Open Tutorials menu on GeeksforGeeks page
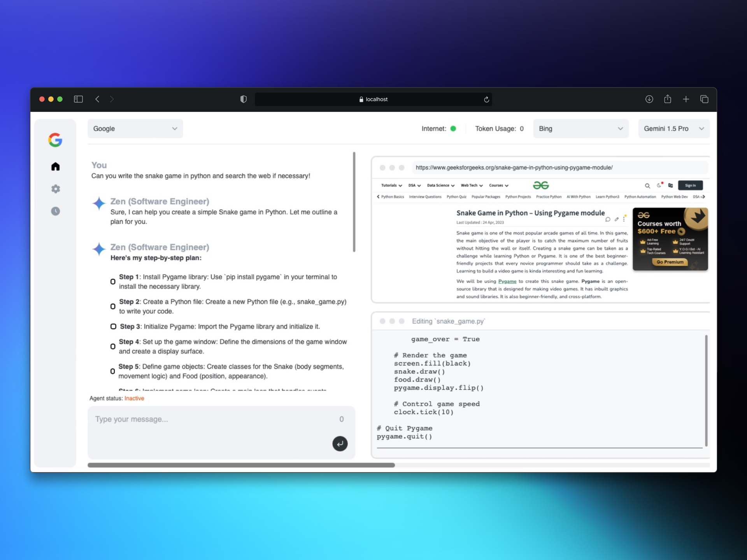The height and width of the screenshot is (560, 747). (x=391, y=185)
